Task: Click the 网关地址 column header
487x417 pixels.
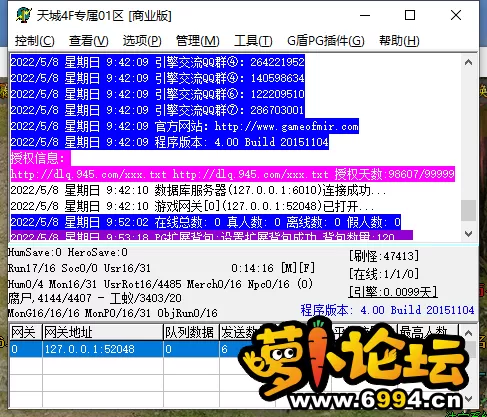Action: [102, 332]
